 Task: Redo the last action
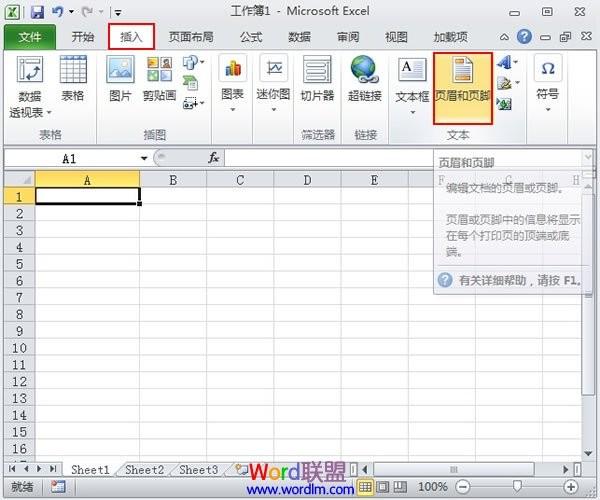[87, 12]
